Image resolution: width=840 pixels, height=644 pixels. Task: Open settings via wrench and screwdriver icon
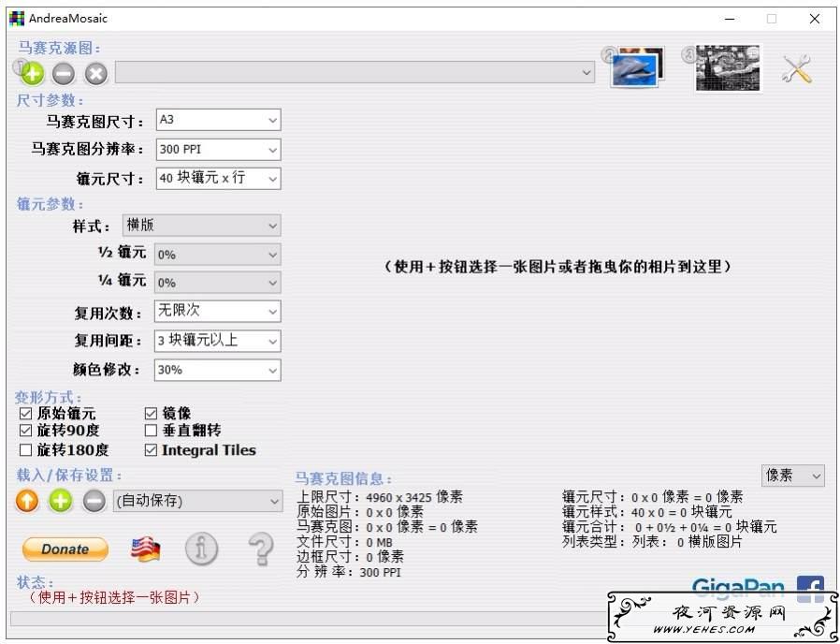coord(797,68)
